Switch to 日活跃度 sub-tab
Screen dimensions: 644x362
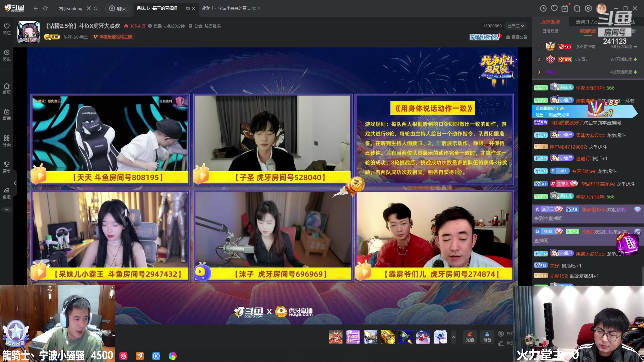[550, 31]
